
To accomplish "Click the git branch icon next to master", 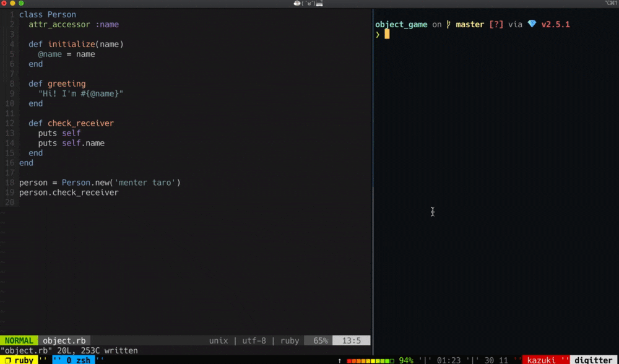I will pos(447,24).
